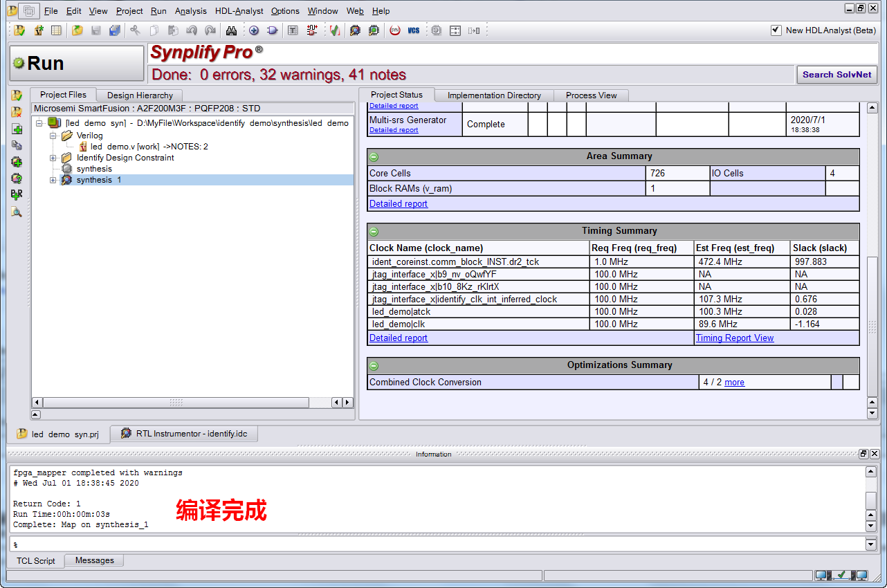
Task: Click the Undo arrow toolbar icon
Action: coord(192,30)
